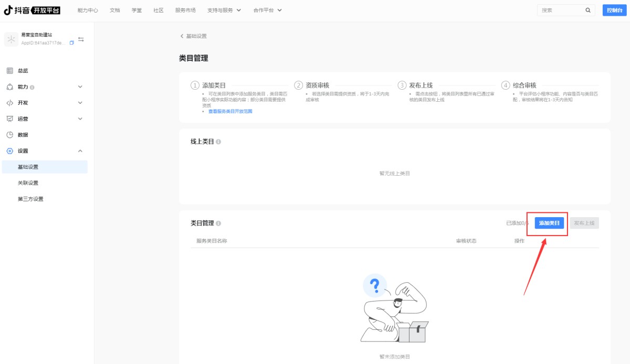Click step 2 资质审核 heading

pyautogui.click(x=317, y=85)
